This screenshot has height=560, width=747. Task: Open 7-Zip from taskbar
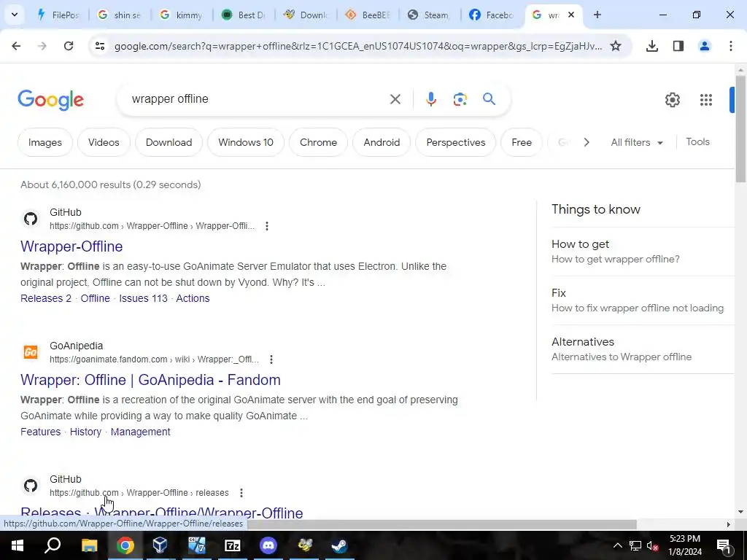coord(233,545)
